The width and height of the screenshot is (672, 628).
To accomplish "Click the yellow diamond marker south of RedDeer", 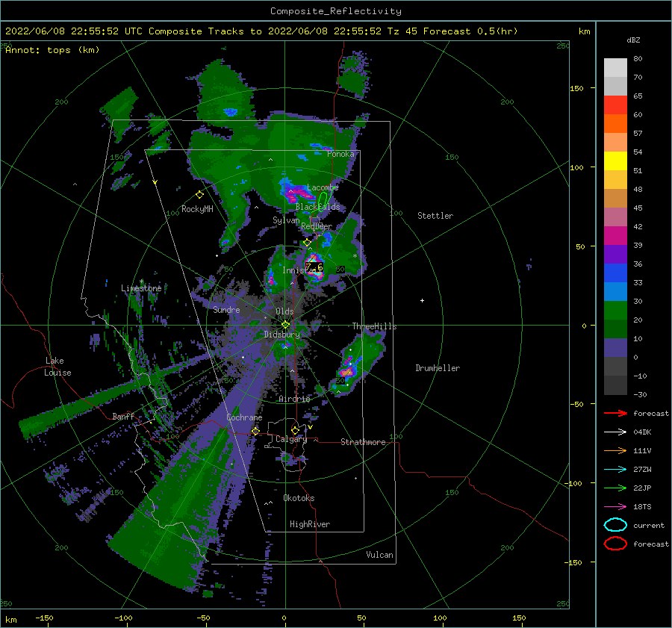I will 307,243.
